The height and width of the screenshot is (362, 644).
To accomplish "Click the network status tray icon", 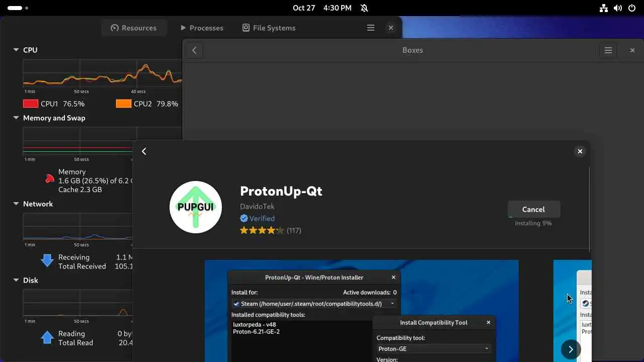I will click(x=604, y=8).
